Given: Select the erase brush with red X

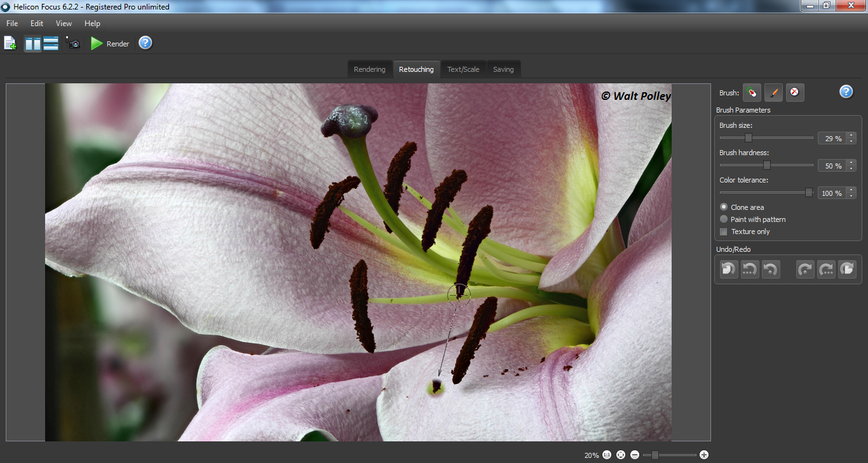Looking at the screenshot, I should (795, 92).
